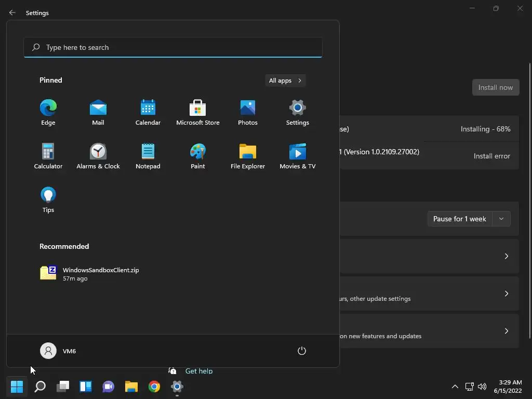Launch Google Chrome from the taskbar
The height and width of the screenshot is (399, 532).
(154, 387)
